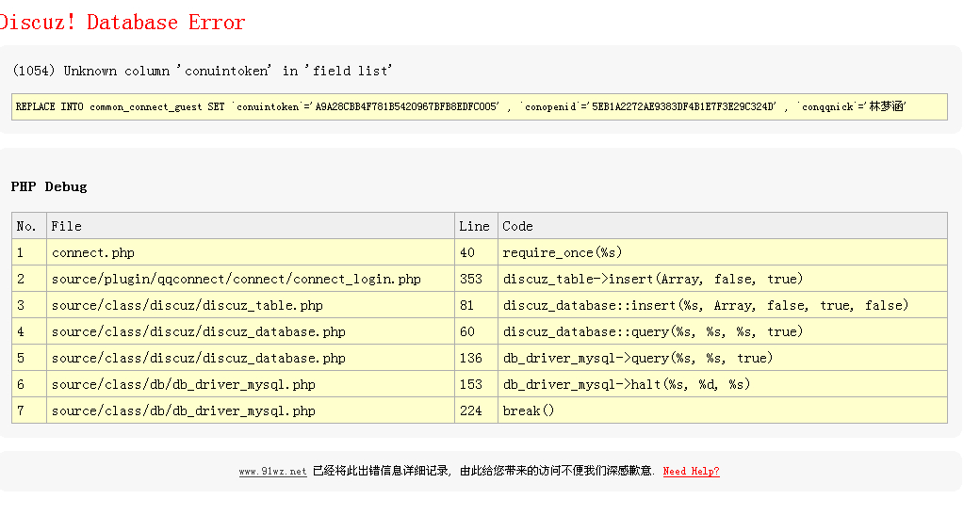The image size is (980, 515).
Task: Click the 'discuz_database::insert' code cell
Action: [723, 305]
